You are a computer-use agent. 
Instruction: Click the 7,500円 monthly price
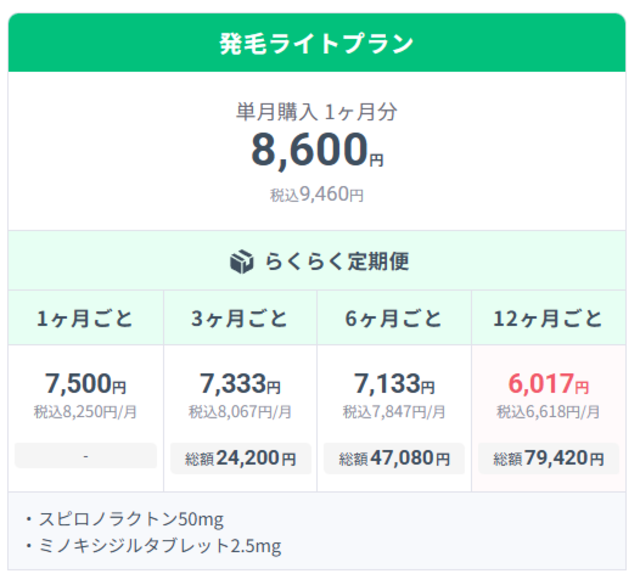pyautogui.click(x=85, y=383)
